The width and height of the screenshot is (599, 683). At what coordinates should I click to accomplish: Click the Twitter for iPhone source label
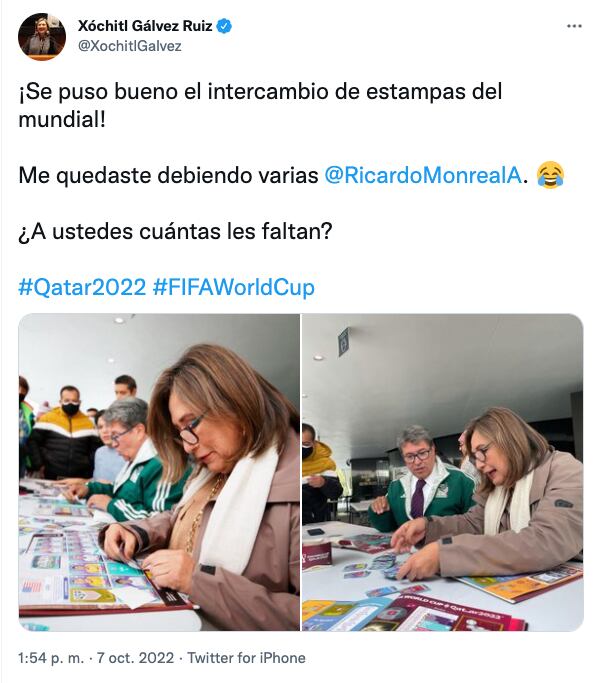[x=247, y=658]
